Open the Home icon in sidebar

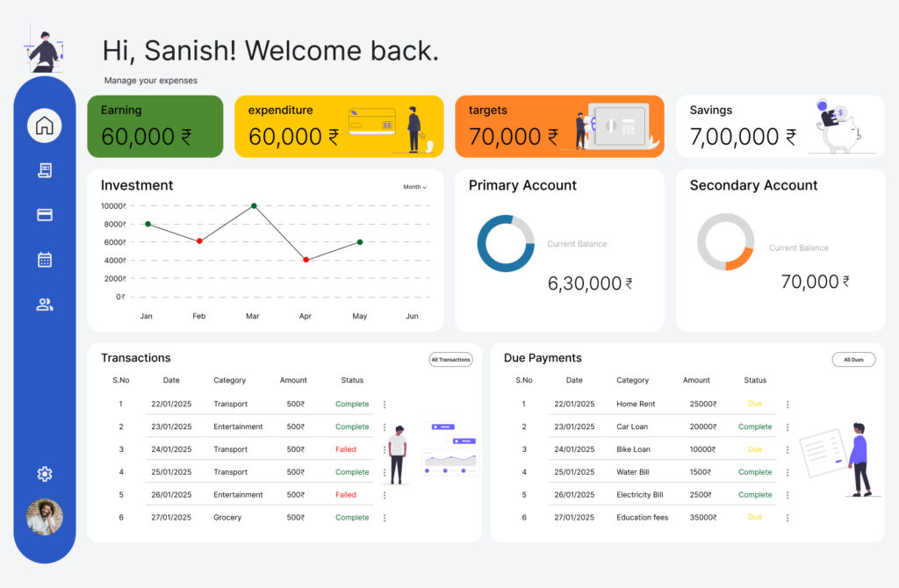click(45, 125)
